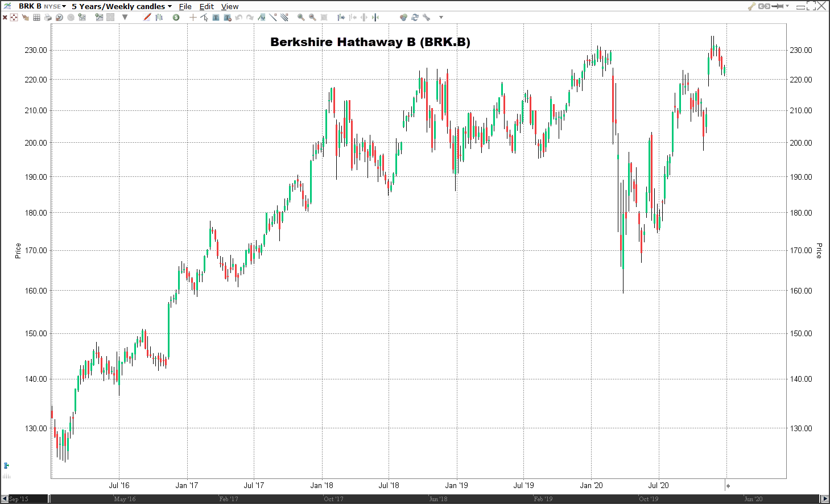Select the parallel lines channel tool
This screenshot has width=830, height=504.
[284, 18]
